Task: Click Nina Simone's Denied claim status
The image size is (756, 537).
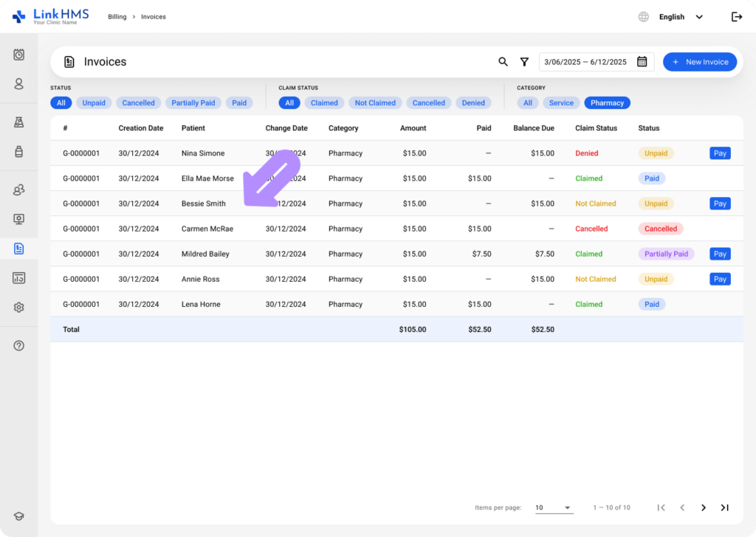Action: (587, 153)
